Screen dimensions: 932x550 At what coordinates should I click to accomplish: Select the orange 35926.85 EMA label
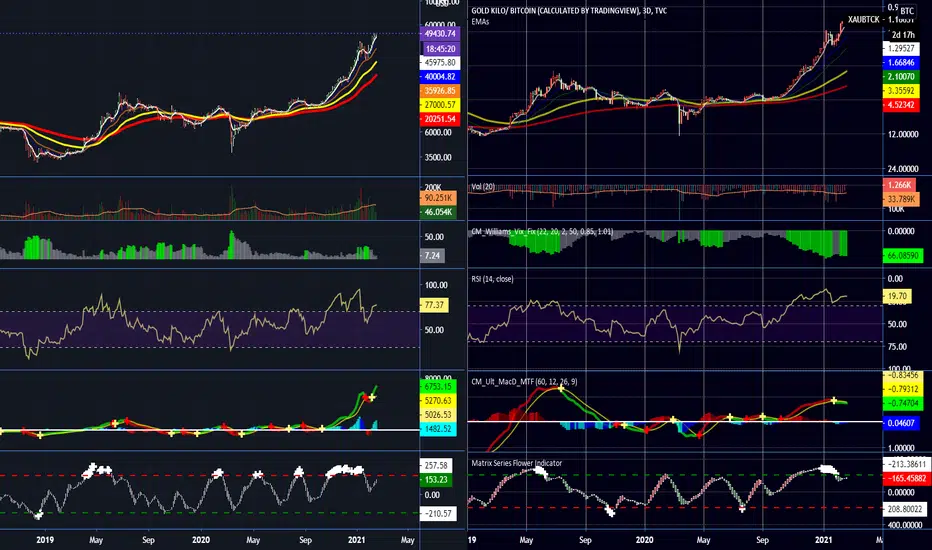440,91
